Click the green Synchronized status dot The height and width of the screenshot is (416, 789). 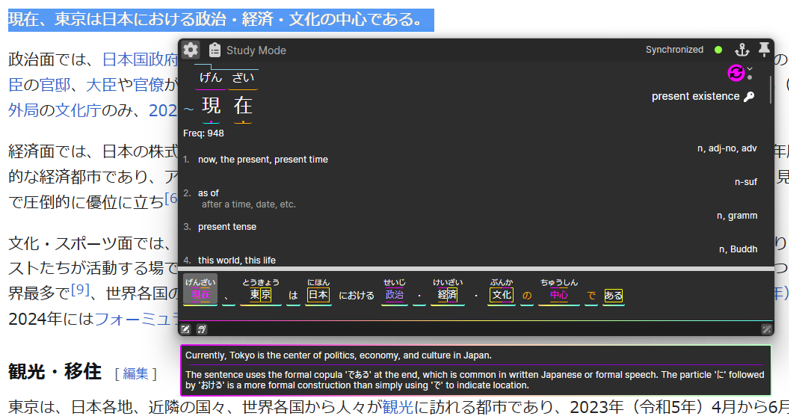tap(718, 50)
